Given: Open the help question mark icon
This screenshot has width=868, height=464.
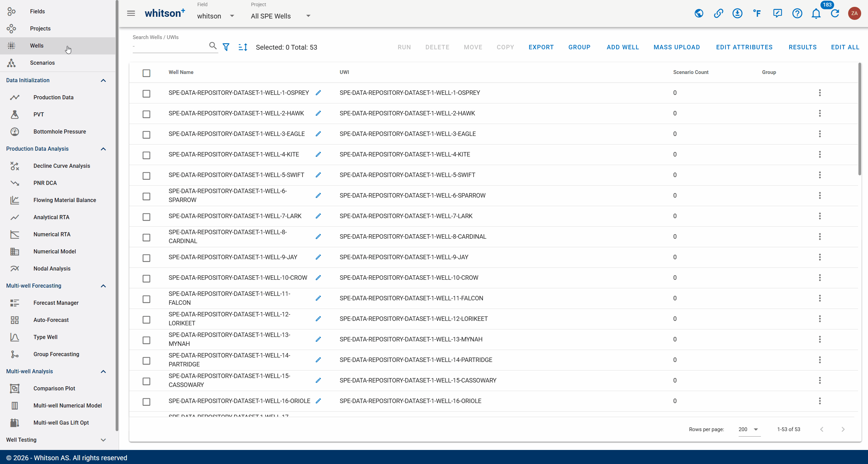Looking at the screenshot, I should (797, 13).
